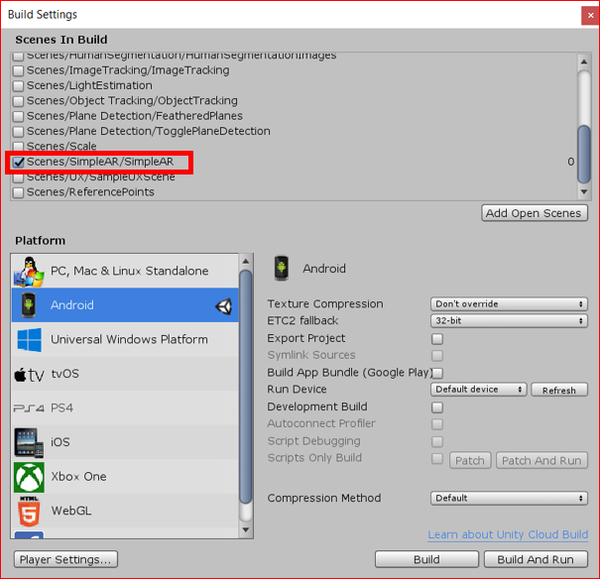Select the tvOS platform
Screen dimensions: 600x579
pyautogui.click(x=125, y=374)
